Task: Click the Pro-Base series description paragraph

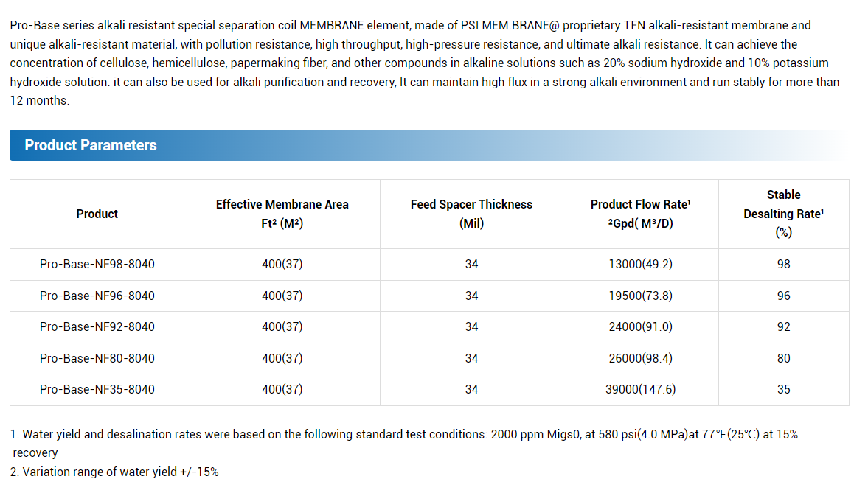Action: (425, 63)
